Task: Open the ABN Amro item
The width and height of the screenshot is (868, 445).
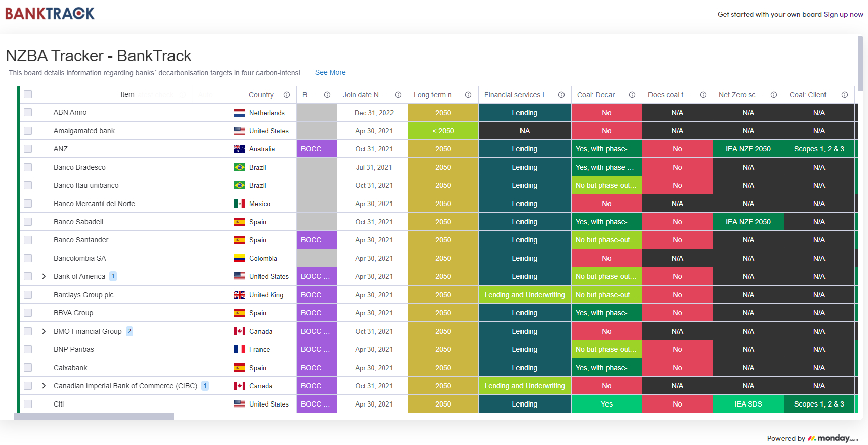Action: 70,112
